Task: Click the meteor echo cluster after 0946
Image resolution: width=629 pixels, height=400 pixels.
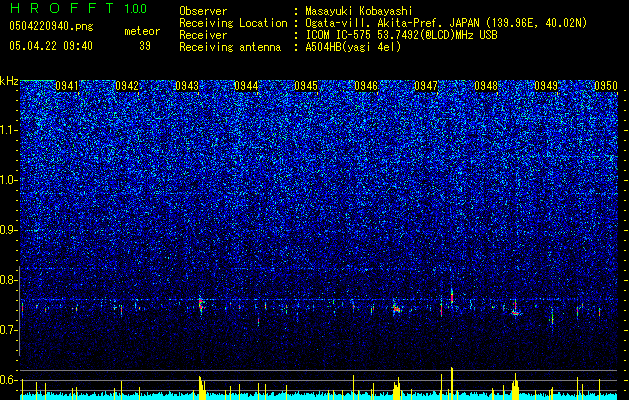Action: [x=397, y=309]
